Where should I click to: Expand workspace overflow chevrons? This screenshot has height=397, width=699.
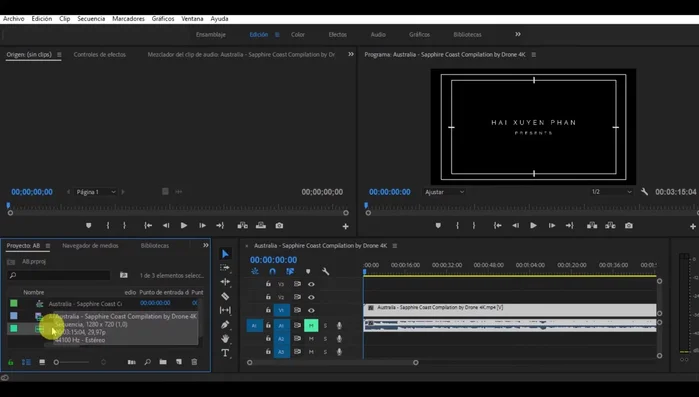pos(518,34)
